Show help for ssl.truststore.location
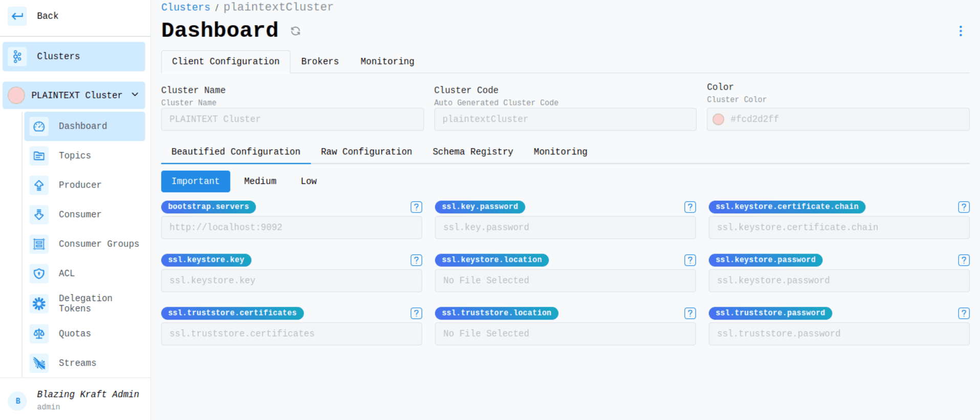The width and height of the screenshot is (980, 420). [x=690, y=313]
